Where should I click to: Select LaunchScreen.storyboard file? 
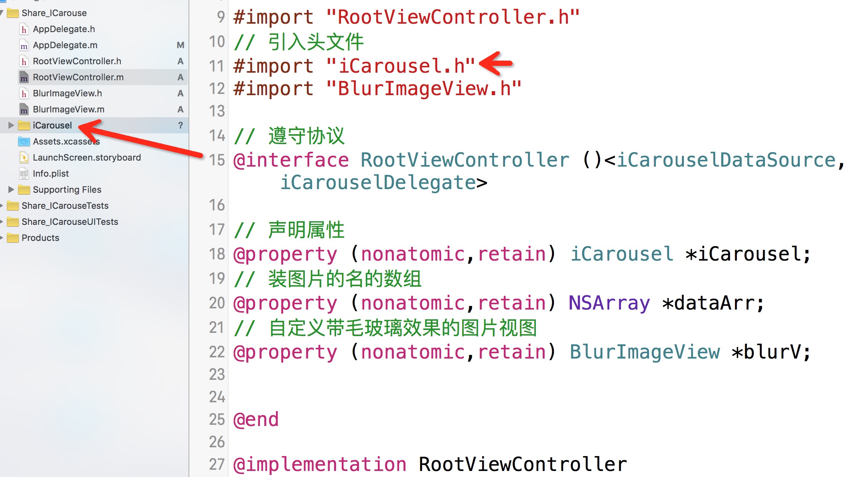tap(87, 157)
